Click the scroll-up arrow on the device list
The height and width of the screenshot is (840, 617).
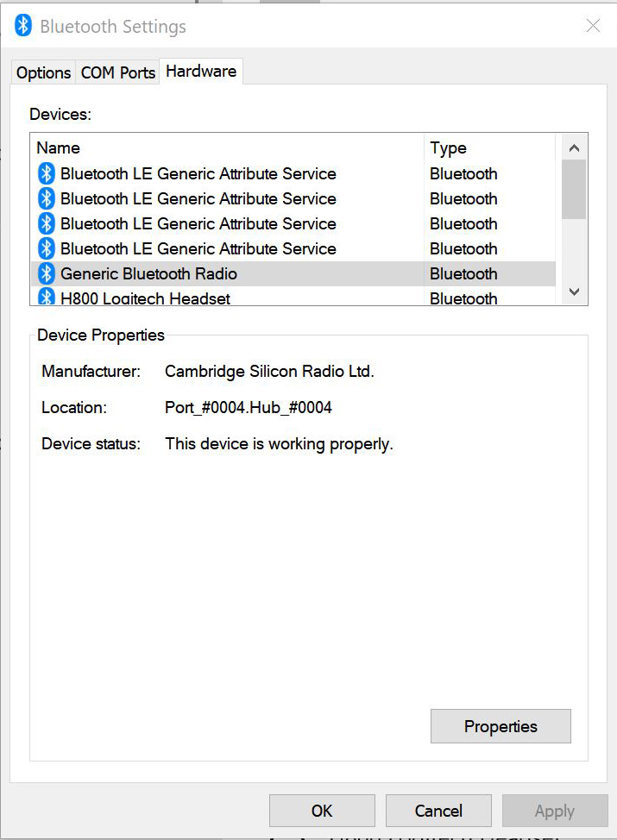(x=573, y=147)
